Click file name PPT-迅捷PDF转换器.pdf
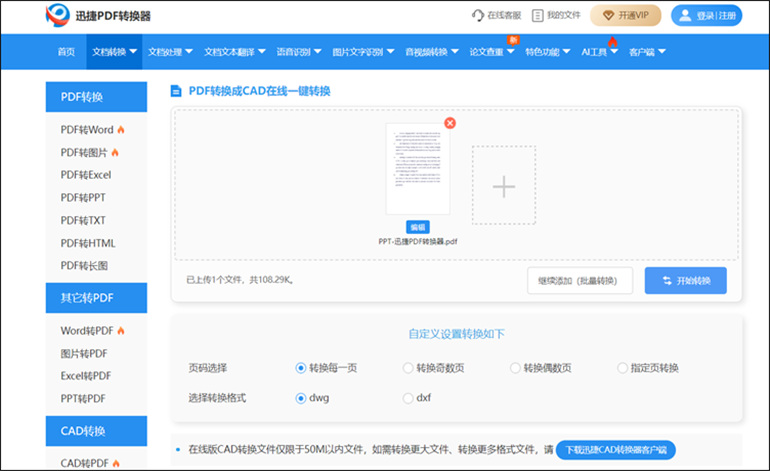770x471 pixels. (418, 241)
